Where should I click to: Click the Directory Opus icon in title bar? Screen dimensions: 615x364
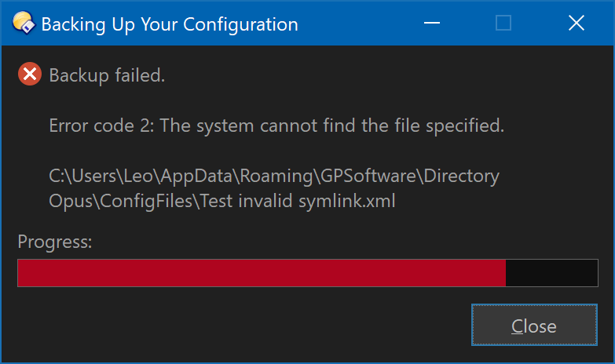tap(21, 24)
